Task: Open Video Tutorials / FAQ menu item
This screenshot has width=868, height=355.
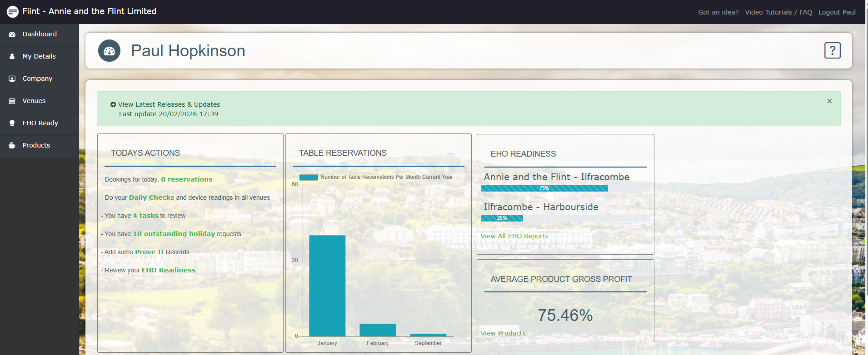Action: point(778,12)
